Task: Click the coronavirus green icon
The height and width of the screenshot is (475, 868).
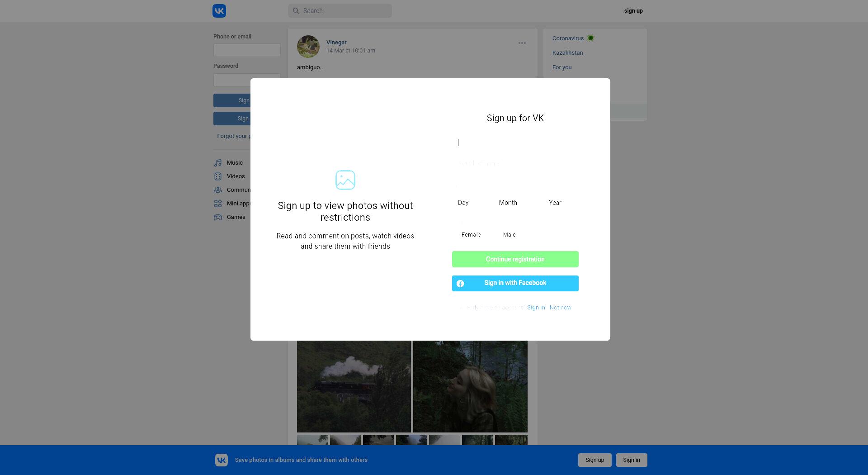Action: 591,38
